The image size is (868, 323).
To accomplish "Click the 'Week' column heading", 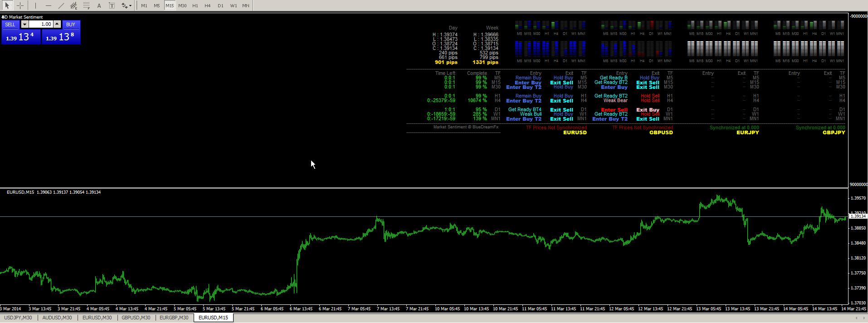I will tap(492, 28).
